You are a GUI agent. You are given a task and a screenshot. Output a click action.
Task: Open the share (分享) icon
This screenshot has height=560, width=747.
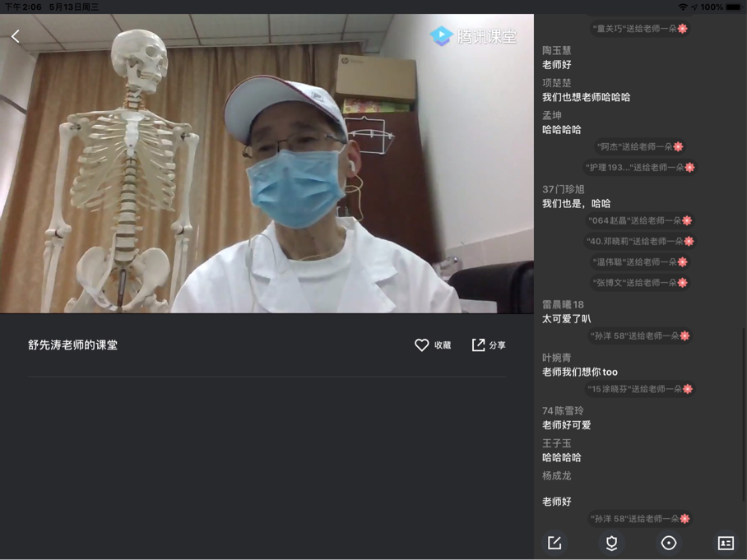[x=478, y=345]
